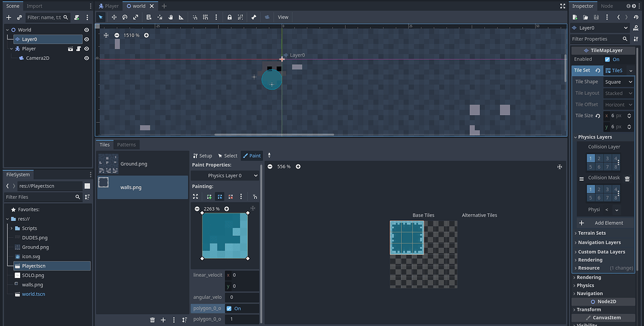Select the Ruler measure tool
The height and width of the screenshot is (326, 644).
[x=181, y=17]
